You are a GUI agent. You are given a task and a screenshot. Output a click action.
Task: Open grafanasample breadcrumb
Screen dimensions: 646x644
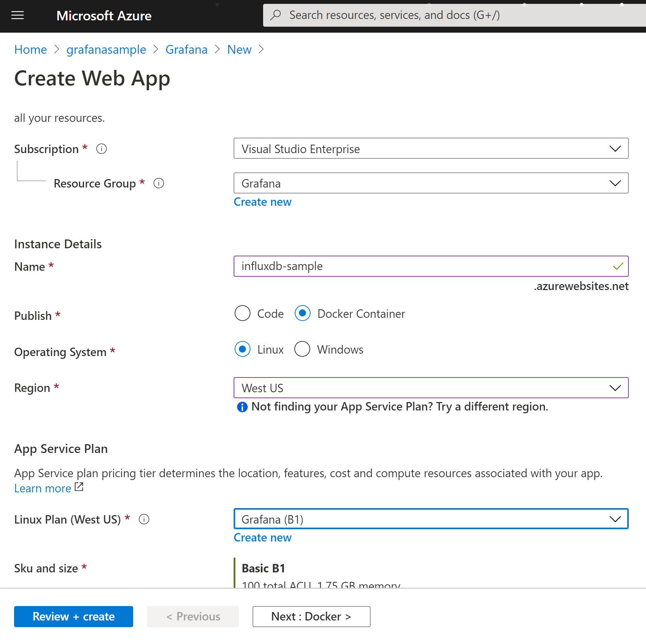coord(106,50)
